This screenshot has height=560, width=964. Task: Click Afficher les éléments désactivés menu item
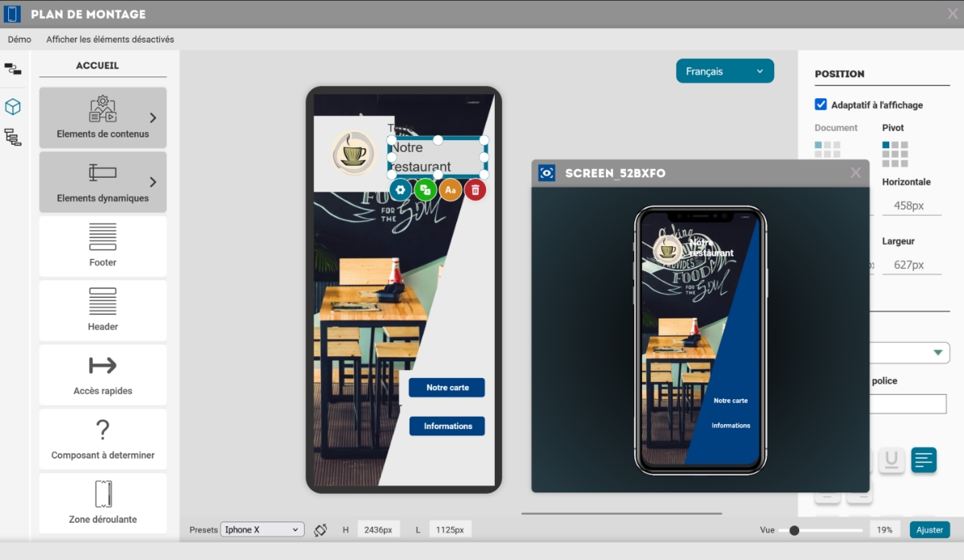click(110, 39)
